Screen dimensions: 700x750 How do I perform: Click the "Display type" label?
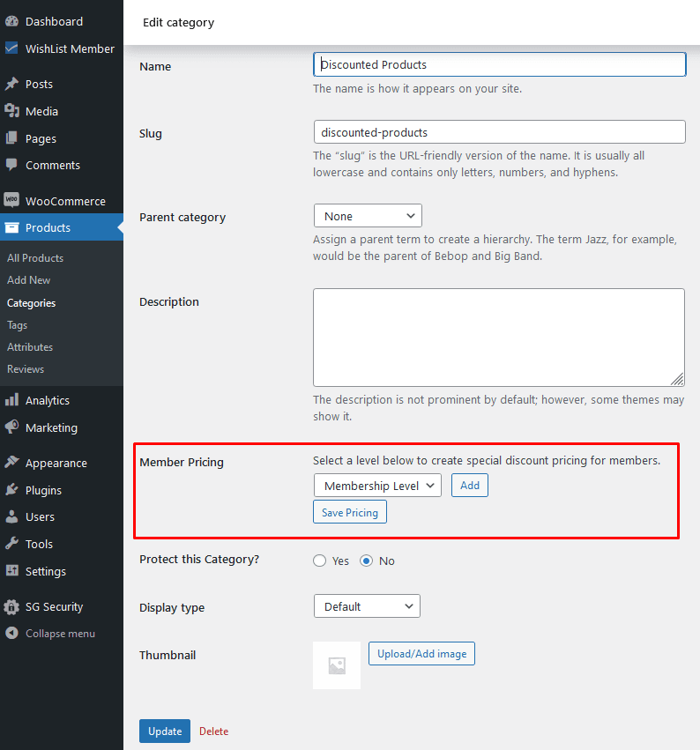point(172,607)
